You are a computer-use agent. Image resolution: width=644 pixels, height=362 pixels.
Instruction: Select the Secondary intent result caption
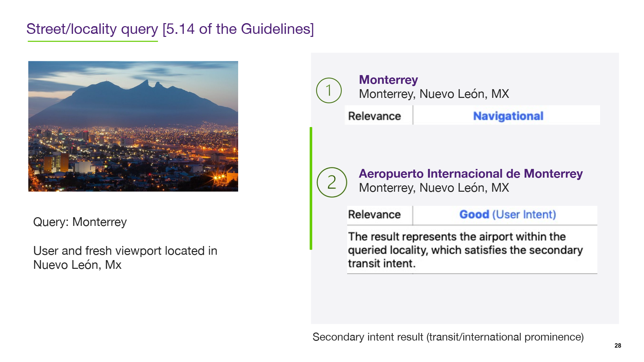[448, 337]
